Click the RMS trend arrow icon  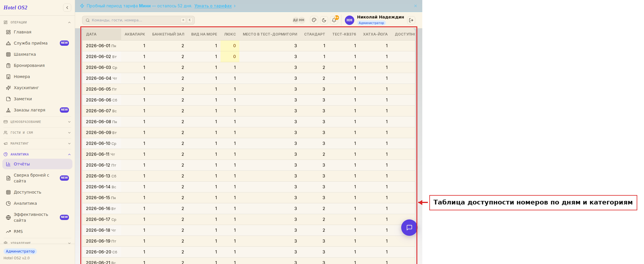point(8,231)
